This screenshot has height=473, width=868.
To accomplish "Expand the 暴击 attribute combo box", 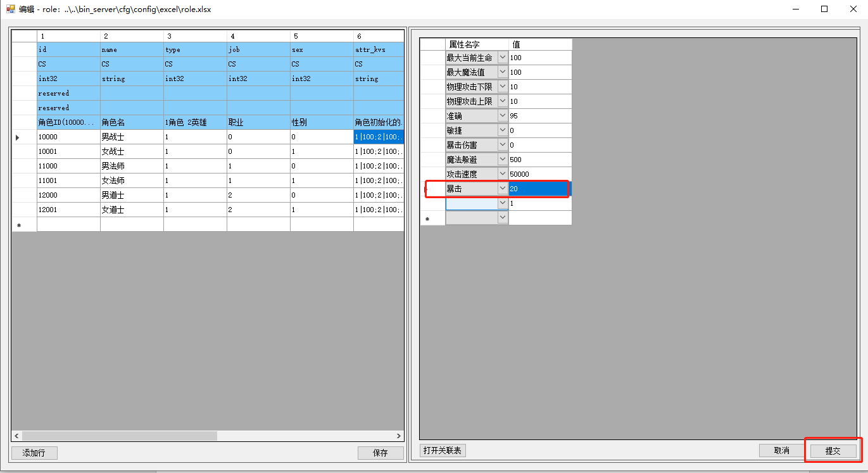I will 503,189.
